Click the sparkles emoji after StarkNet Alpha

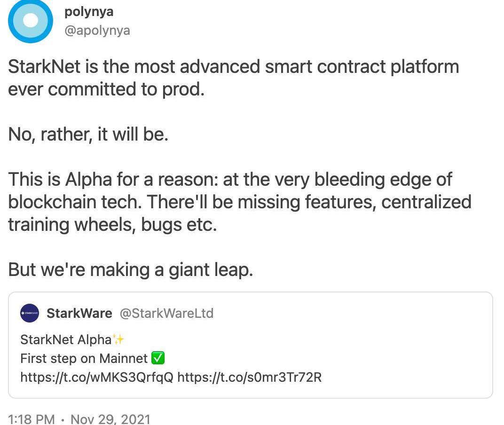[118, 339]
